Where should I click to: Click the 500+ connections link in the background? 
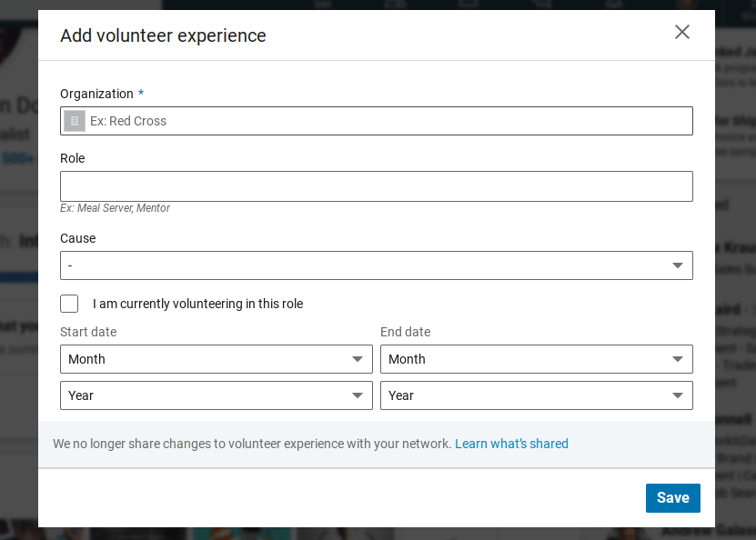pyautogui.click(x=16, y=157)
